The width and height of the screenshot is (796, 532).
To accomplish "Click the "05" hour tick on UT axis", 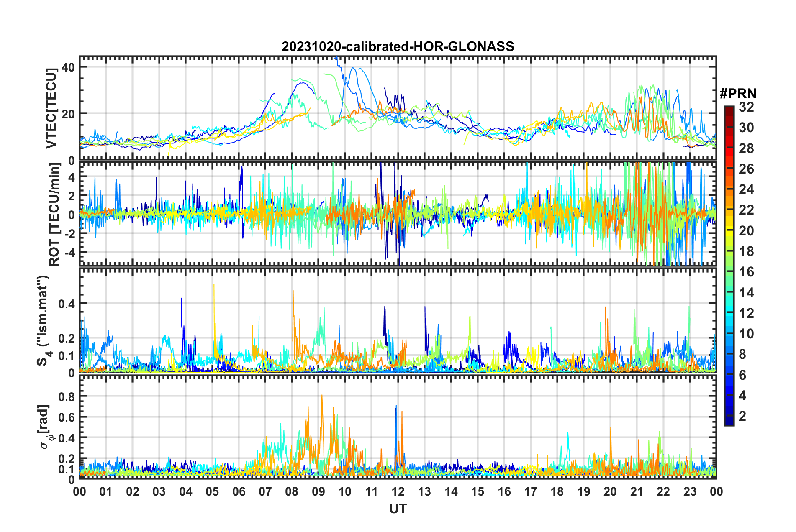I will 212,491.
